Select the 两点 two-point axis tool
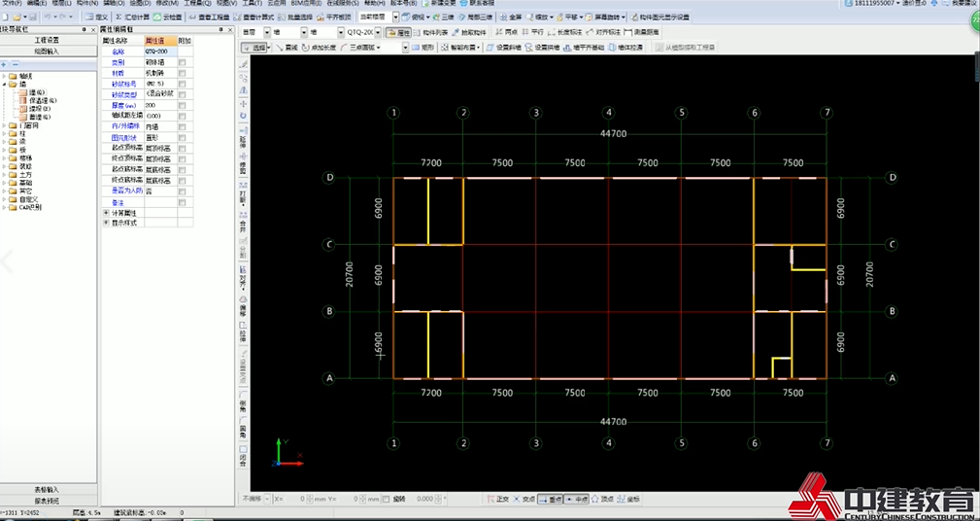This screenshot has height=521, width=980. coord(507,32)
